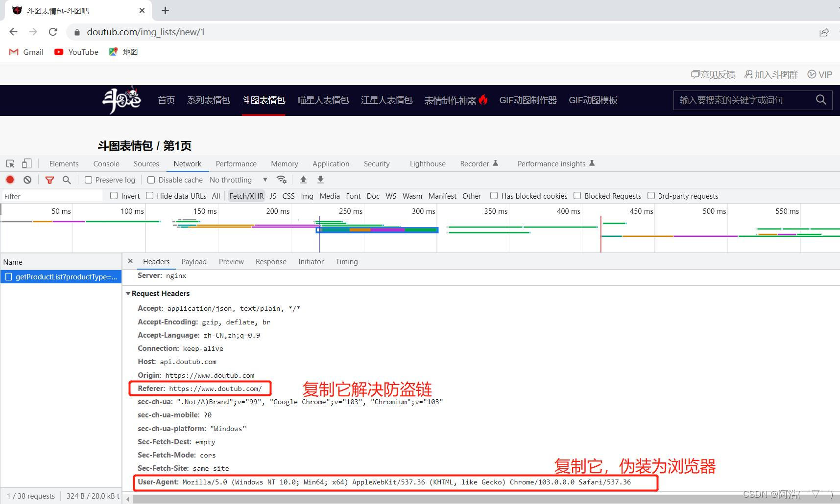The width and height of the screenshot is (840, 504).
Task: Open 汪星人表情包 navigation item
Action: [x=387, y=100]
